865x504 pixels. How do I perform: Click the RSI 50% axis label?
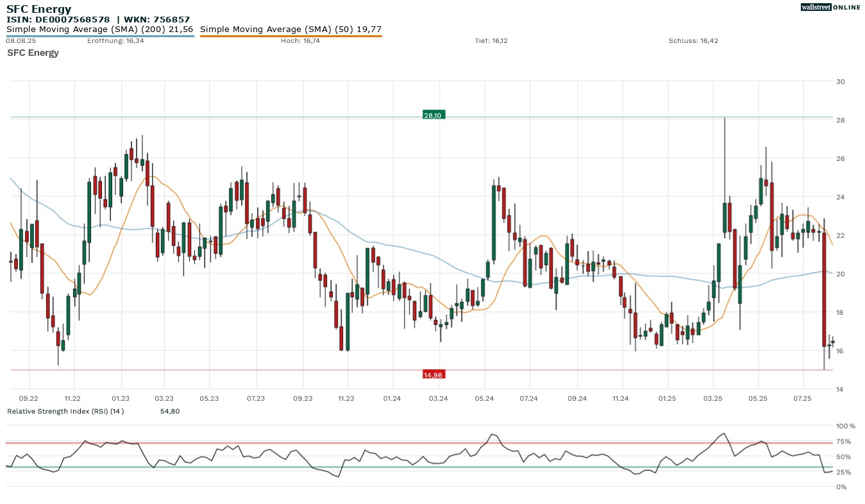(843, 457)
